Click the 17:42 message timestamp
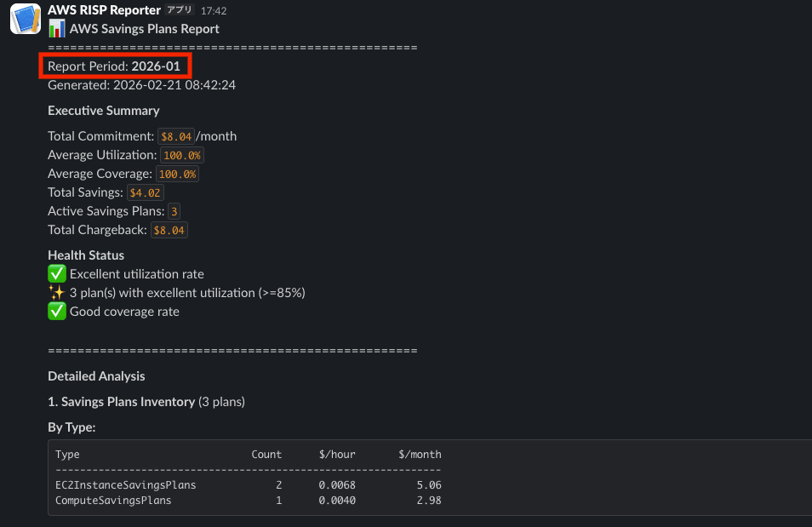The image size is (812, 527). tap(213, 10)
